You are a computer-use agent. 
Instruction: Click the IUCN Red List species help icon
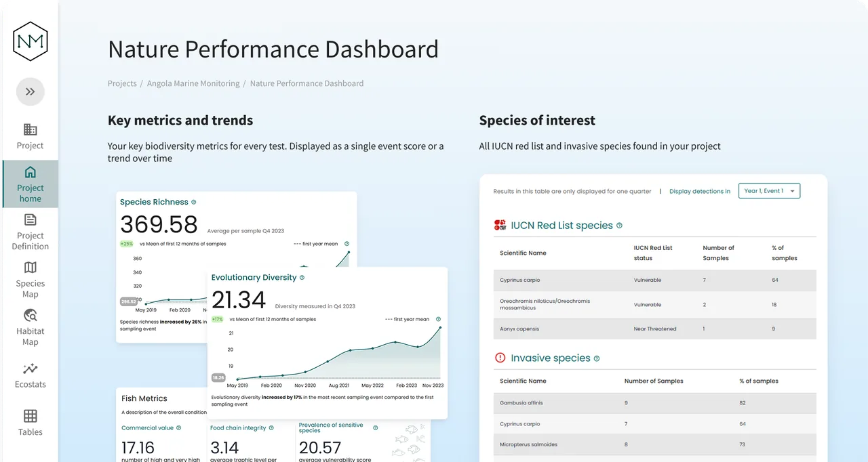(x=619, y=226)
